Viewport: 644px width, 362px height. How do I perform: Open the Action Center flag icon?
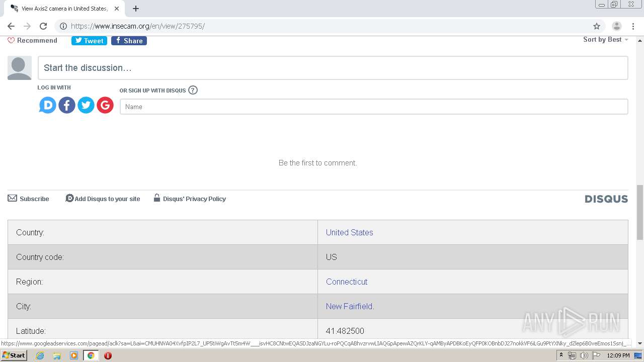[x=596, y=355]
